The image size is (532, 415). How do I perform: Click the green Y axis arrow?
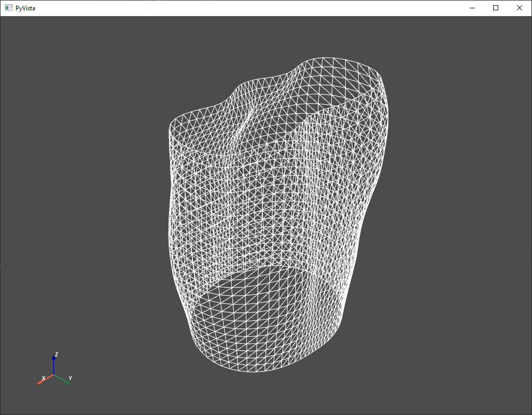(65, 381)
